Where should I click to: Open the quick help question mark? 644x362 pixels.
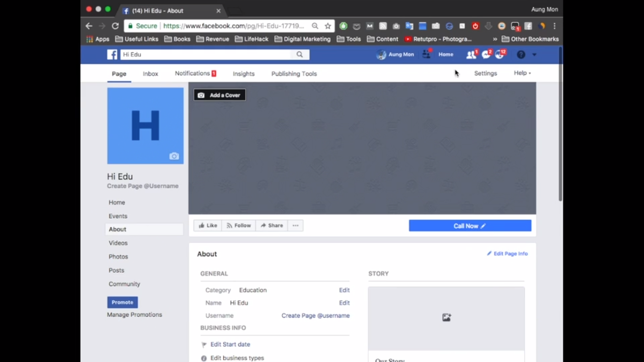pos(521,55)
